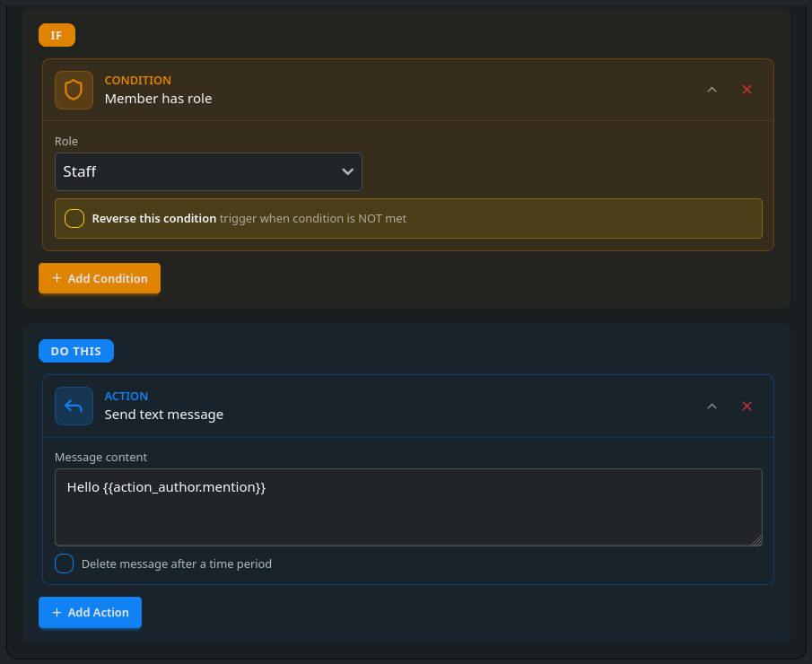Click the resize handle of the message box

click(758, 540)
